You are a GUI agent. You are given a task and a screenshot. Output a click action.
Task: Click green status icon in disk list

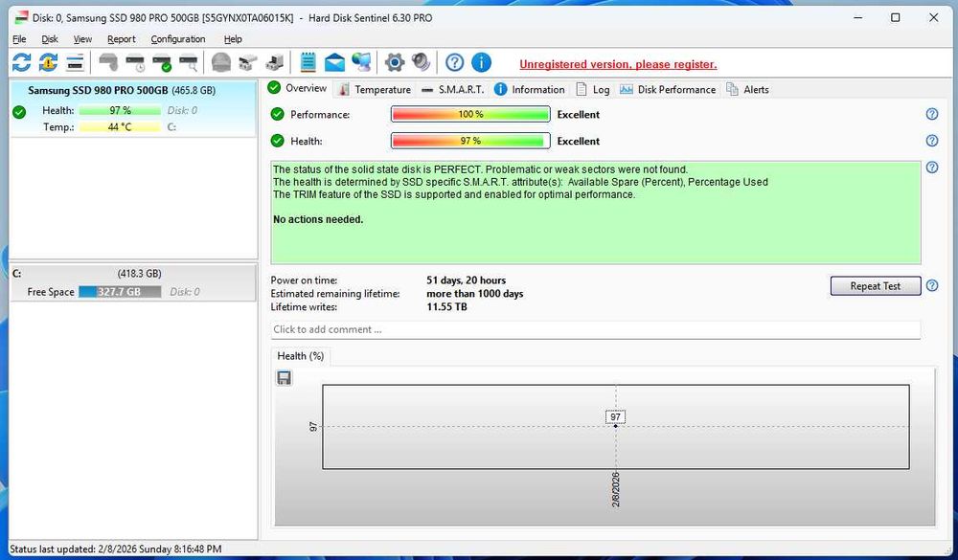coord(19,112)
